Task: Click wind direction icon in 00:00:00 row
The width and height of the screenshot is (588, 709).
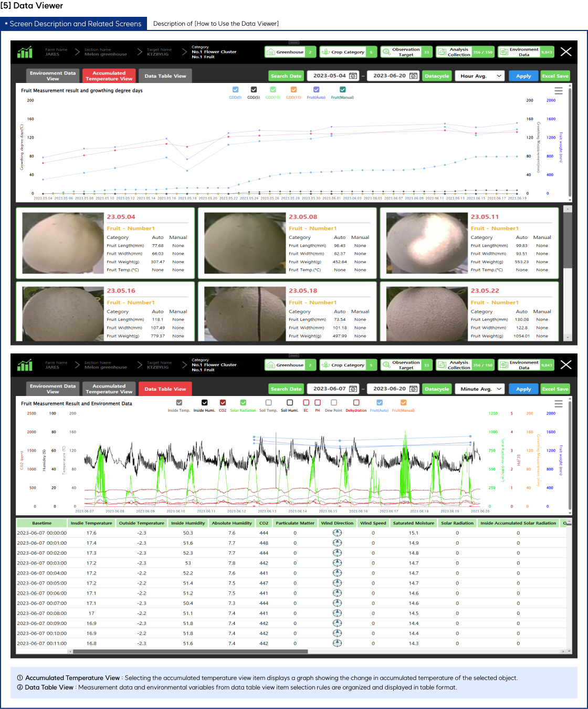Action: tap(337, 533)
